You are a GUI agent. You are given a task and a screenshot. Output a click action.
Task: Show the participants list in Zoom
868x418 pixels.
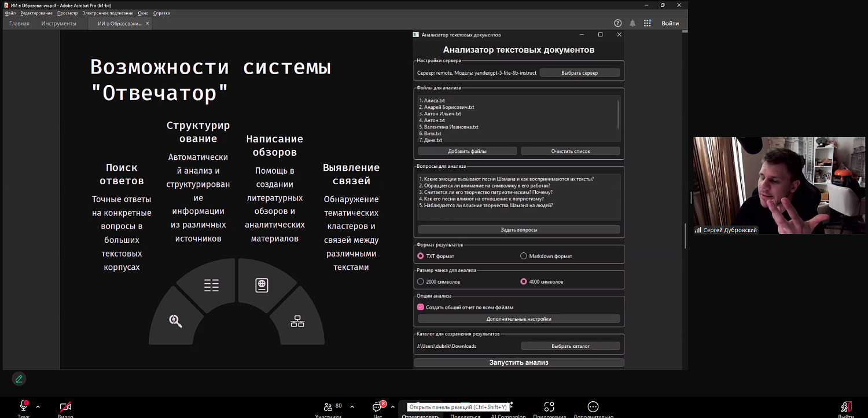coord(328,408)
